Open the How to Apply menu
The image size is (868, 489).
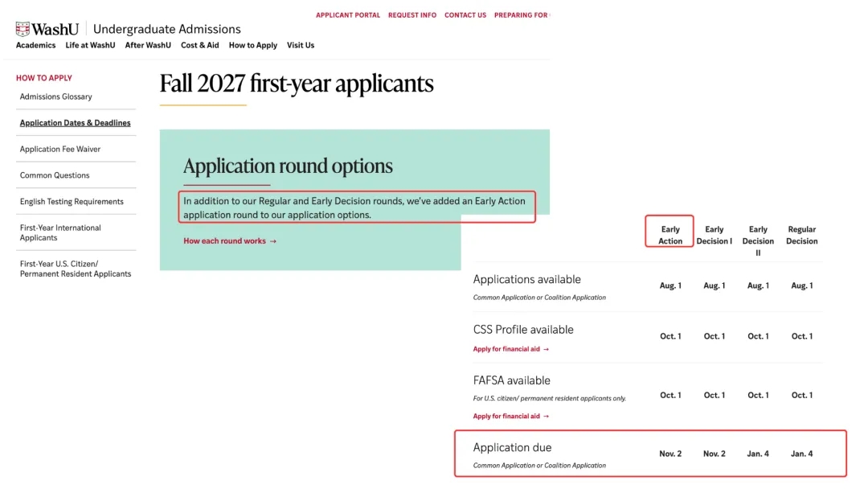point(253,45)
